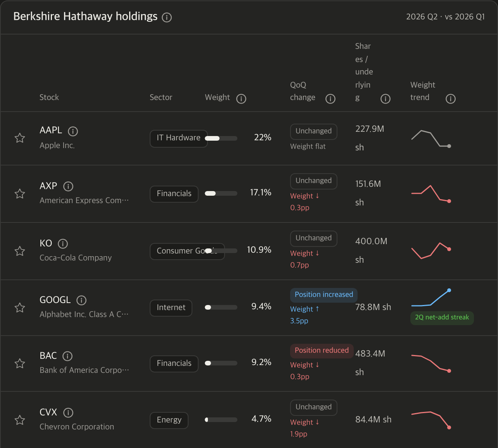Click the Sector column header
Viewport: 498px width, 448px height.
click(161, 97)
